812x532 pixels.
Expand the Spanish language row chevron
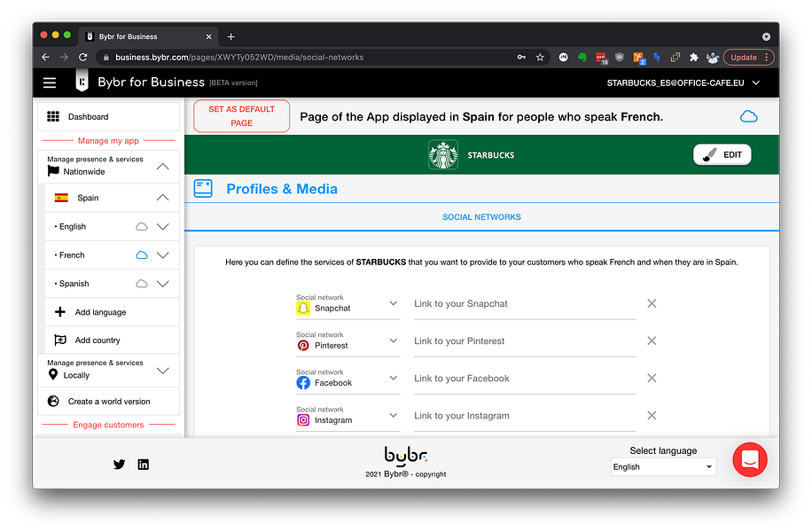(x=162, y=284)
